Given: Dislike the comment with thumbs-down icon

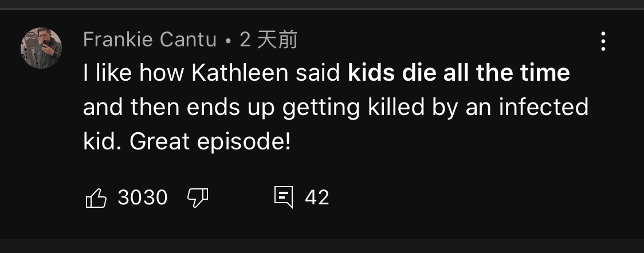Looking at the screenshot, I should pos(198,197).
